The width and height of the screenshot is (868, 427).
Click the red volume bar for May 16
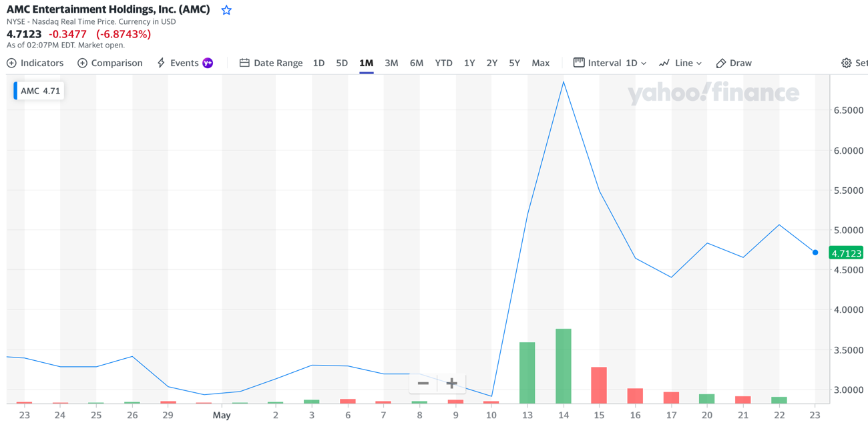pos(635,396)
